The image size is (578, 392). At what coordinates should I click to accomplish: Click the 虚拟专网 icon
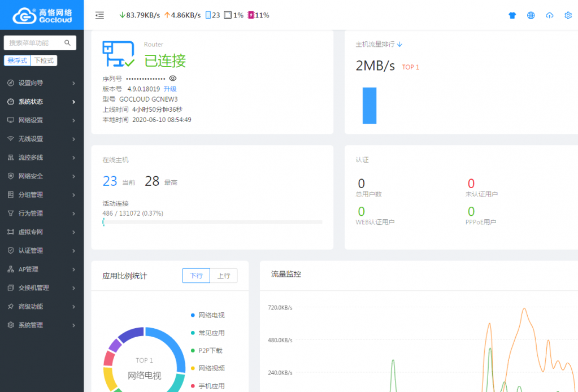click(x=11, y=232)
